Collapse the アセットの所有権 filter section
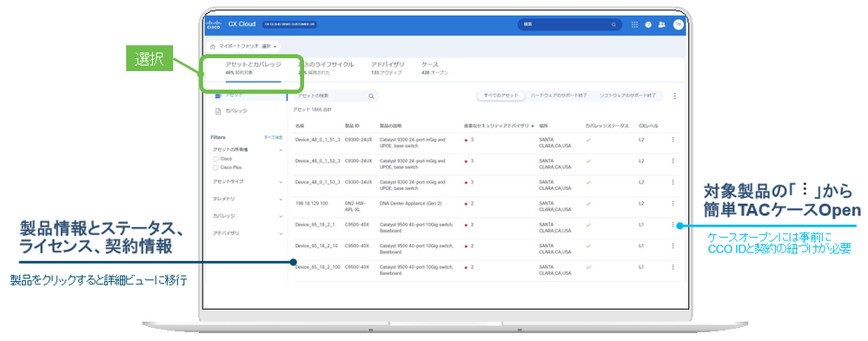Image resolution: width=868 pixels, height=341 pixels. pyautogui.click(x=280, y=150)
